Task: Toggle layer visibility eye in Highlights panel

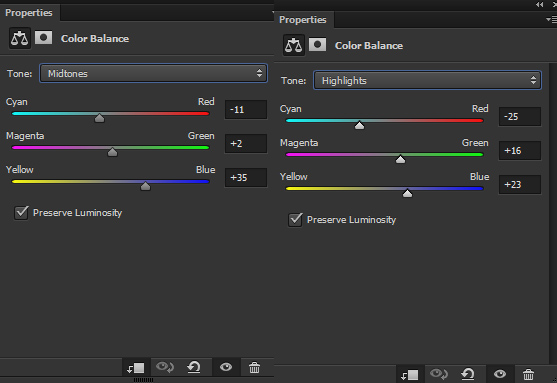Action: tap(500, 374)
